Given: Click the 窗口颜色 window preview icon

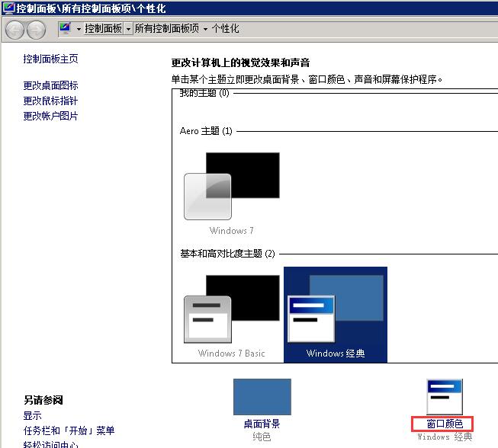Looking at the screenshot, I should 445,397.
